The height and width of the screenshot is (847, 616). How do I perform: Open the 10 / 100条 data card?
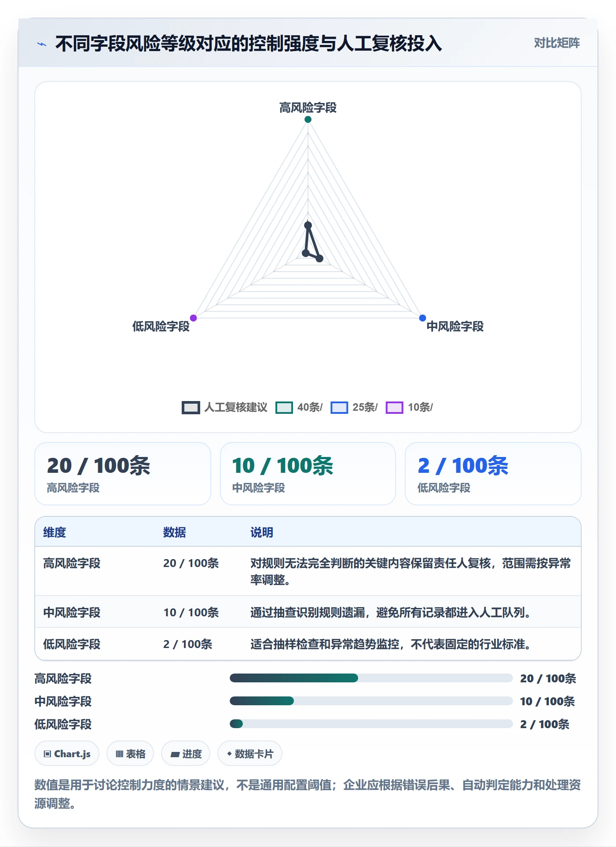308,474
